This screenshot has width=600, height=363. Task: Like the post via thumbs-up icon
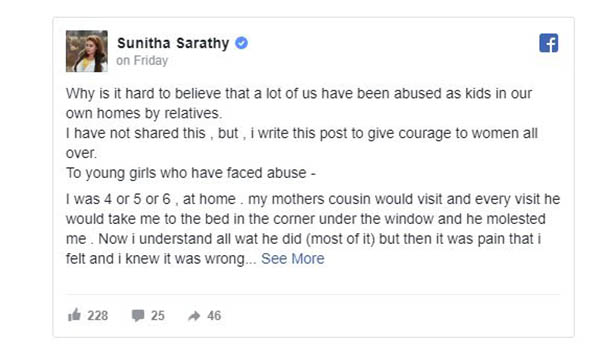[74, 315]
